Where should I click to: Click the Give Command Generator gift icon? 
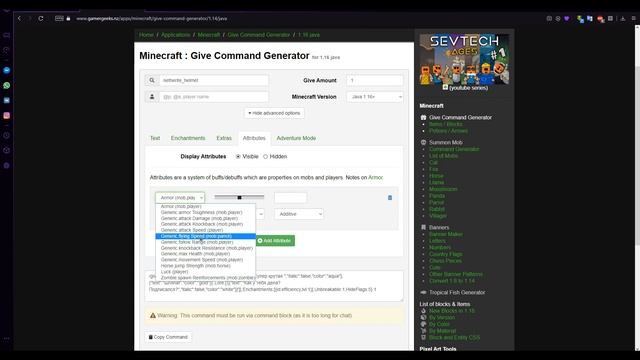(423, 118)
